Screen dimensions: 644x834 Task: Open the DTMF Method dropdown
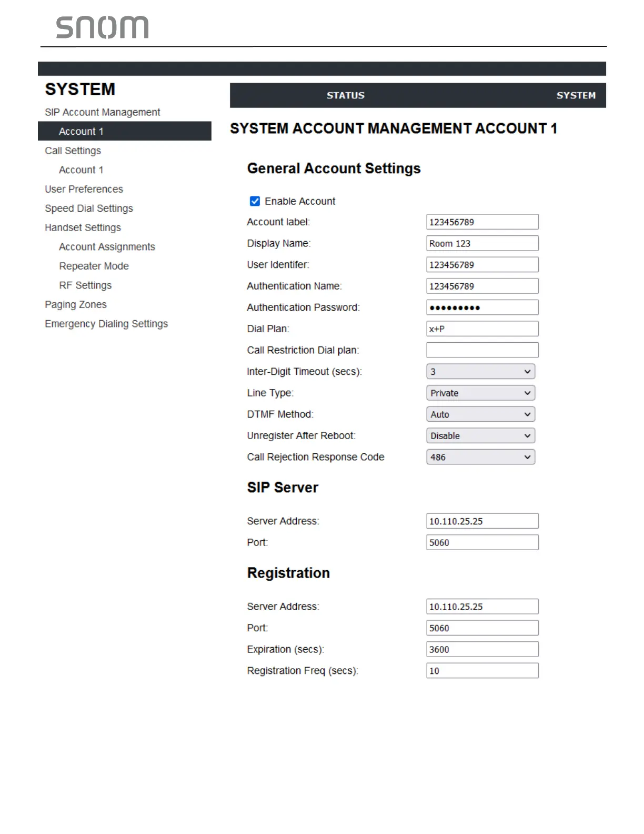480,414
